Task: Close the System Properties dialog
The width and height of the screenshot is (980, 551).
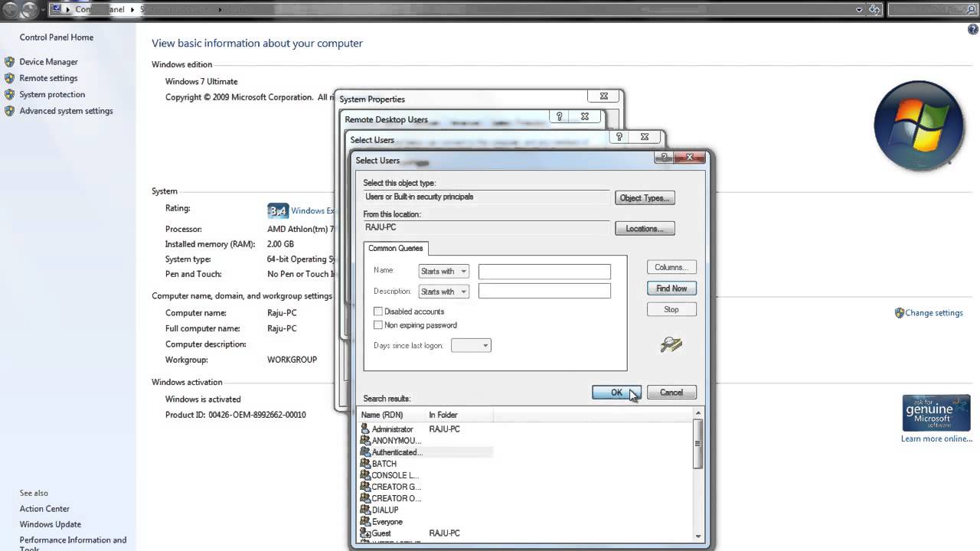Action: 604,96
